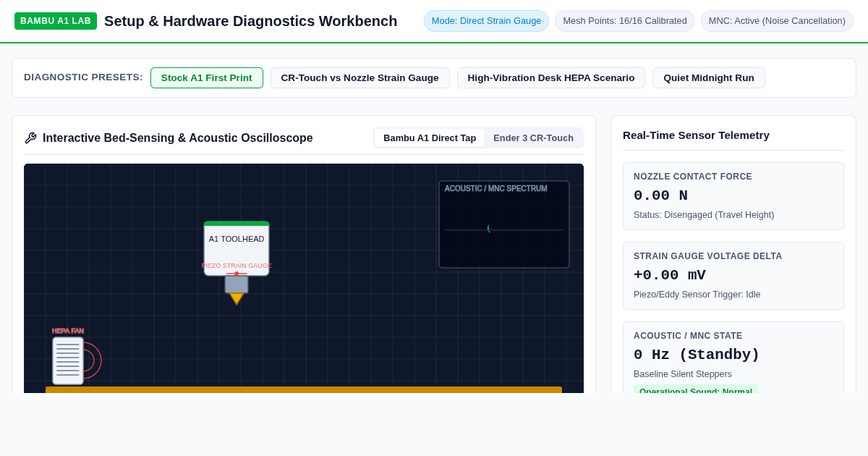The width and height of the screenshot is (868, 456).
Task: Click the Strain Gauge Voltage Delta label
Action: point(708,256)
